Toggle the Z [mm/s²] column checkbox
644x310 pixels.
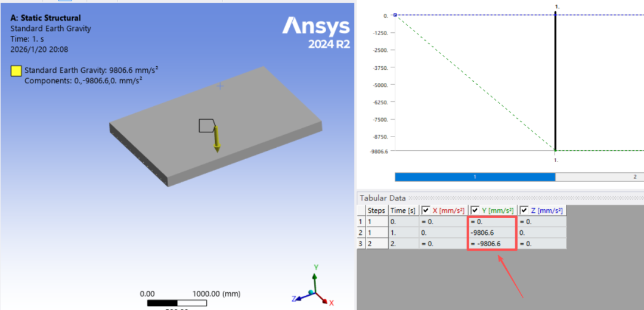(524, 210)
